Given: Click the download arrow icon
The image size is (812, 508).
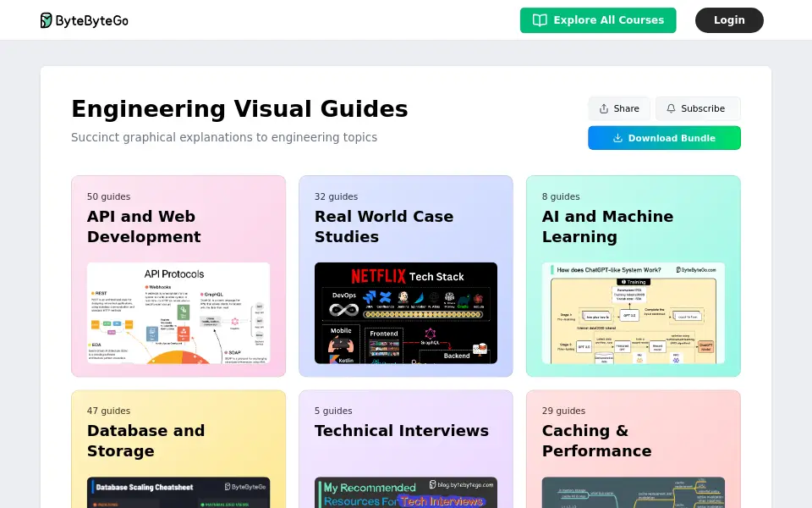Looking at the screenshot, I should [x=617, y=138].
